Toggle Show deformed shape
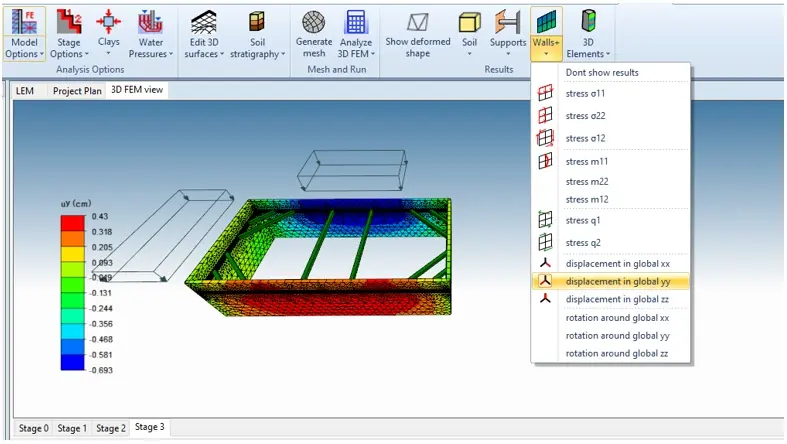 tap(418, 34)
